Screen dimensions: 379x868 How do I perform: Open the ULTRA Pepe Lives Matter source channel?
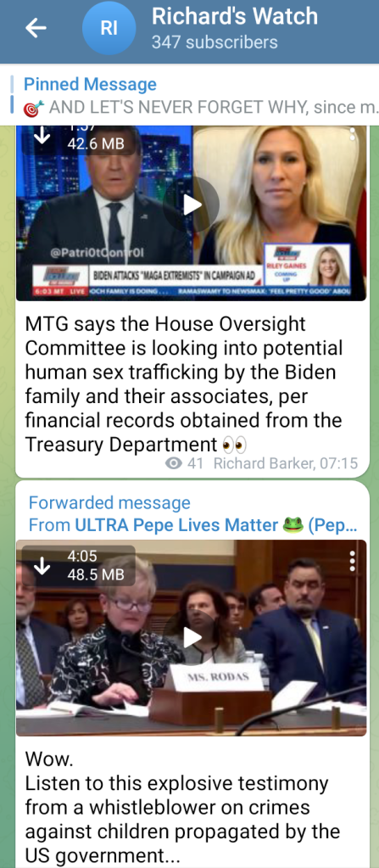tap(176, 524)
